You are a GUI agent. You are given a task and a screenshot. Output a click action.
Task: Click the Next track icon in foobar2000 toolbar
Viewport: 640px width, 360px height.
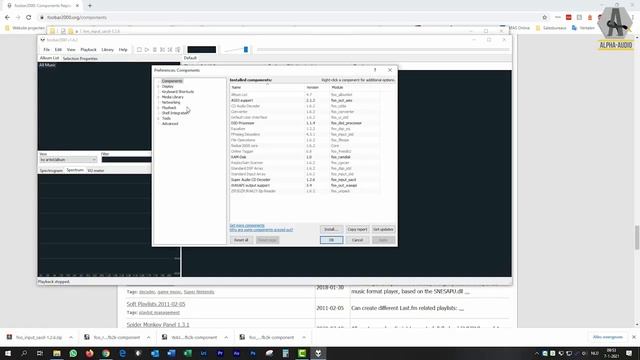[170, 50]
